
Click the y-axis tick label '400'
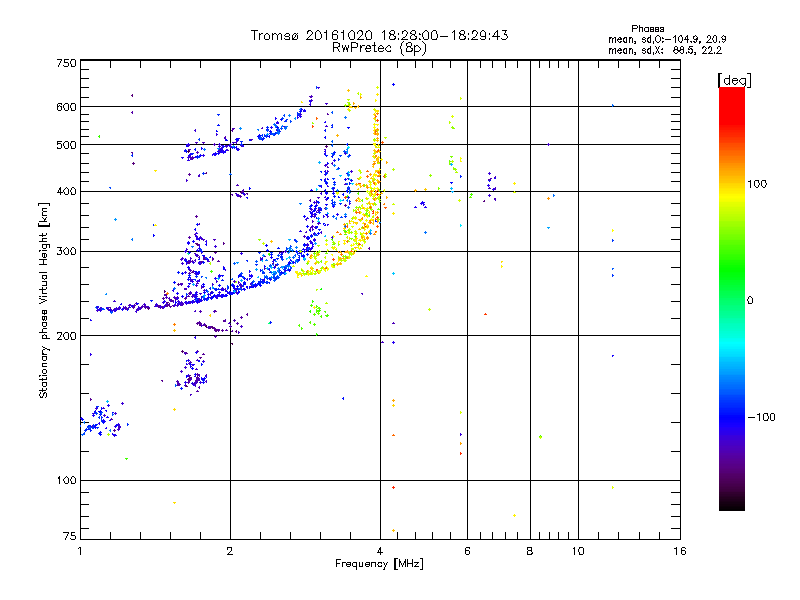point(67,191)
